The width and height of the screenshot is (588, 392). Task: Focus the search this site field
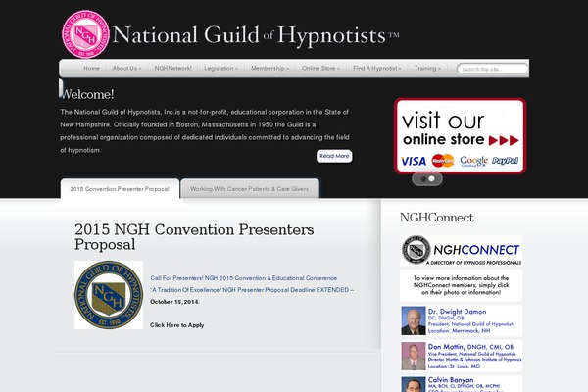[x=492, y=69]
